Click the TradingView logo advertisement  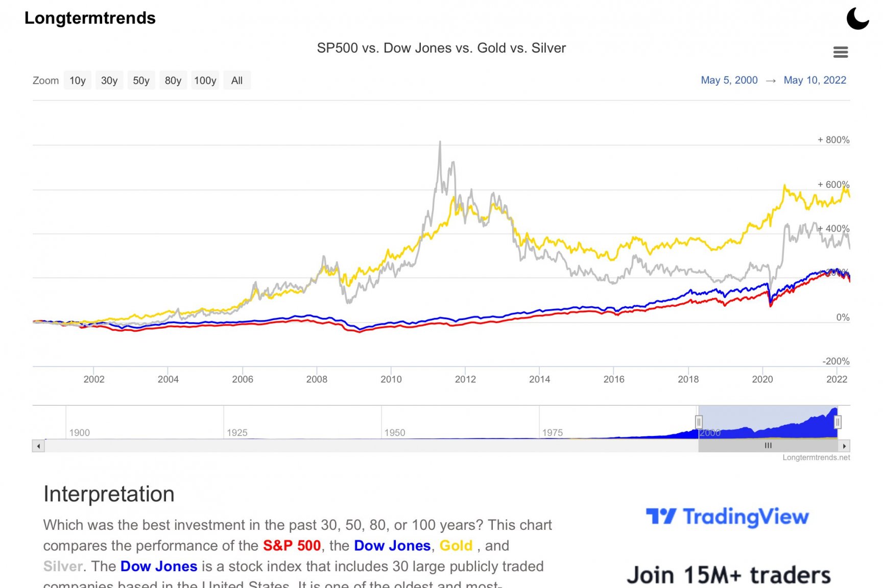727,517
